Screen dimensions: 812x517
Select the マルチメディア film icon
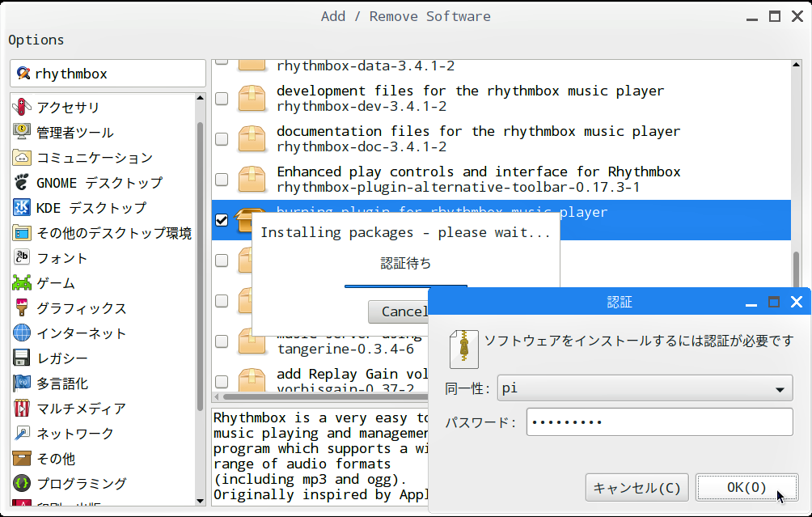coord(22,409)
